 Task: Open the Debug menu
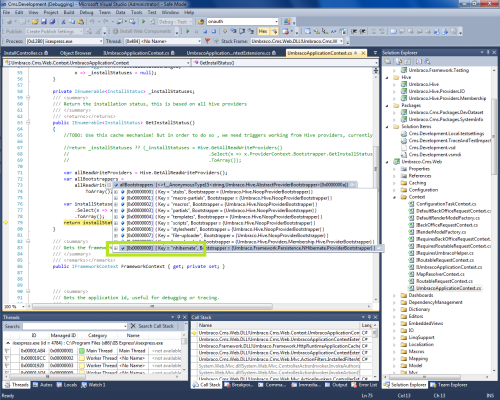(86, 12)
